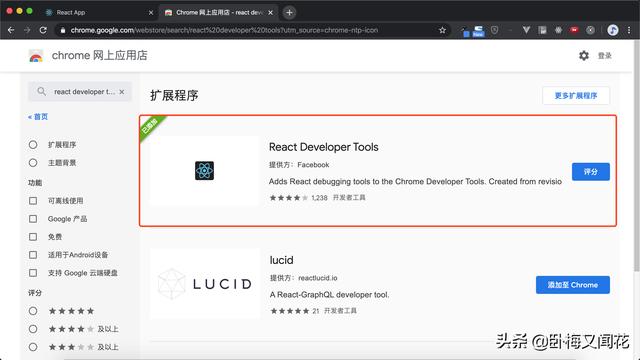Screen dimensions: 640x360
Task: Click the React Developer Tools atom icon
Action: click(x=204, y=171)
